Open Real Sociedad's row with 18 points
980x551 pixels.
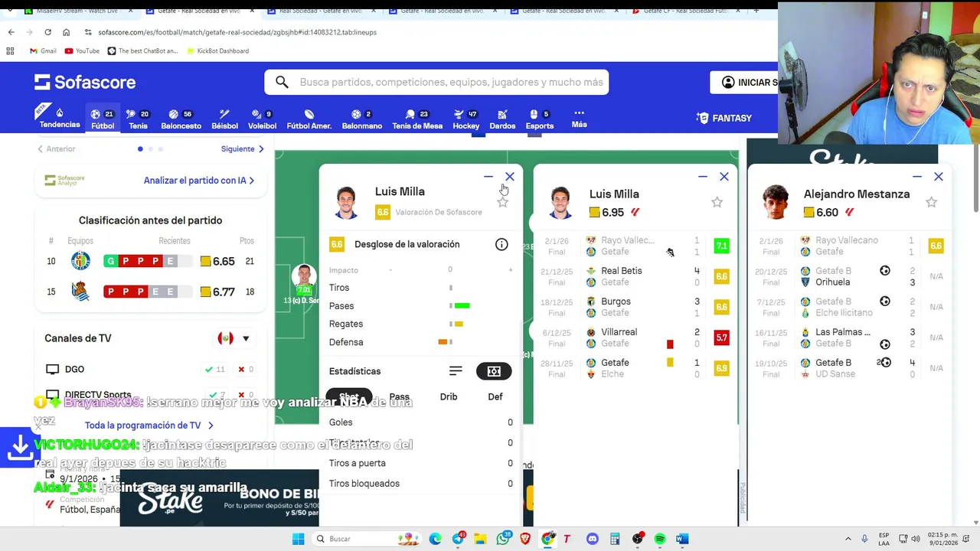[151, 292]
